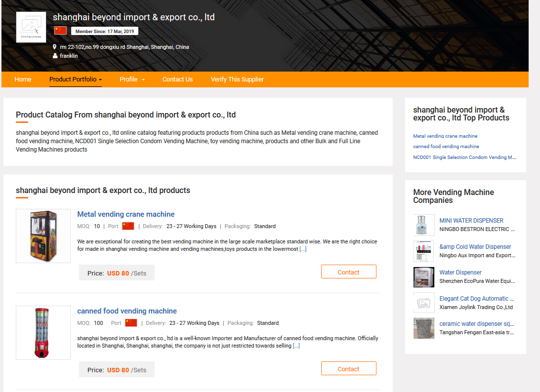View the canned food vending machine photo

[x=43, y=333]
